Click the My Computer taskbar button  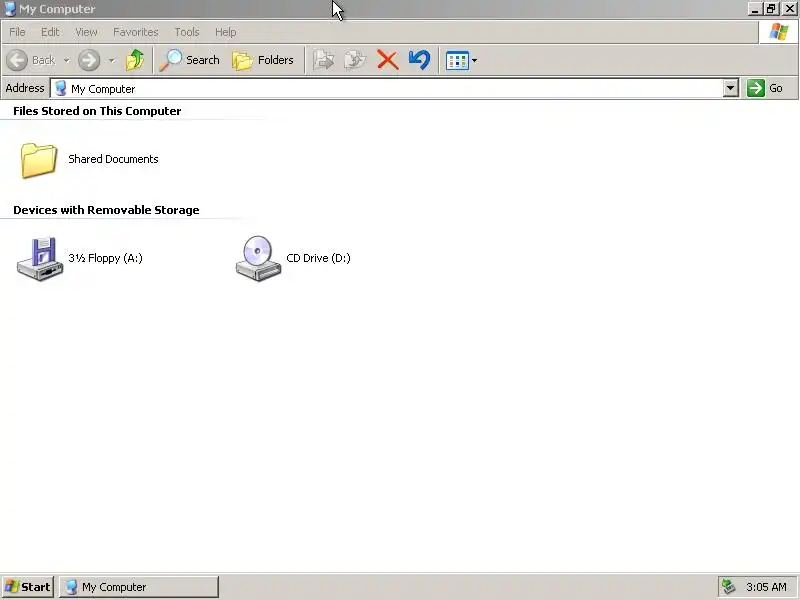tap(139, 587)
